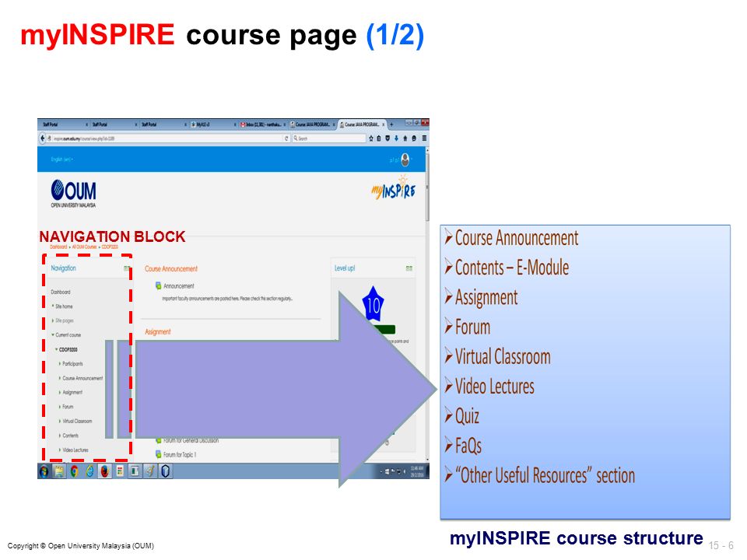The height and width of the screenshot is (560, 747).
Task: Switch to the Gmail Inbox browser tab
Action: coord(261,124)
